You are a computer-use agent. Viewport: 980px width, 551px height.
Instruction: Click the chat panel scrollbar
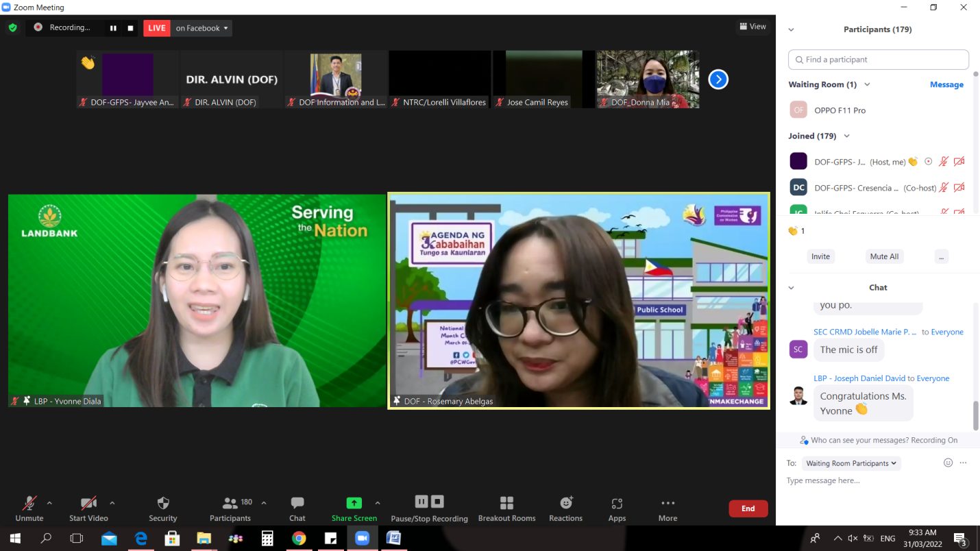(976, 415)
